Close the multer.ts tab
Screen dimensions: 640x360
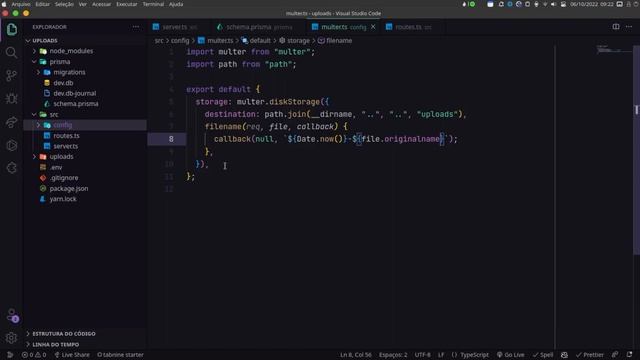pyautogui.click(x=373, y=27)
